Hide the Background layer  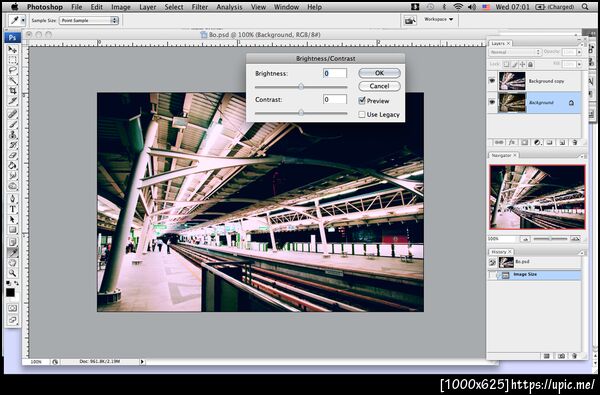point(492,102)
